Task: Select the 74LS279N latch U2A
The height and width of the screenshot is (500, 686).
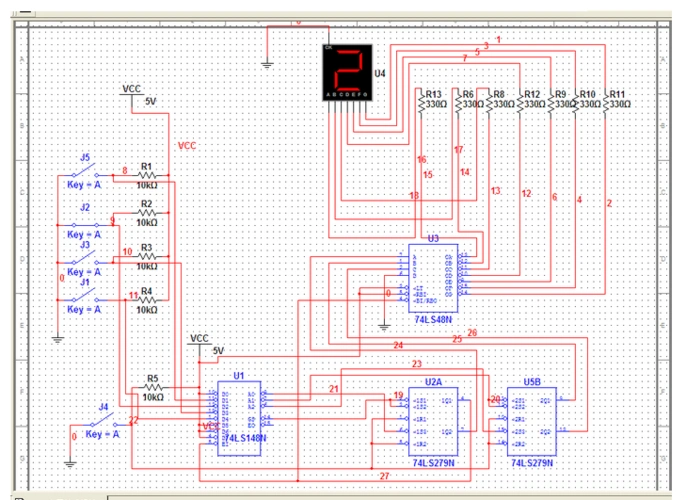Action: (433, 423)
